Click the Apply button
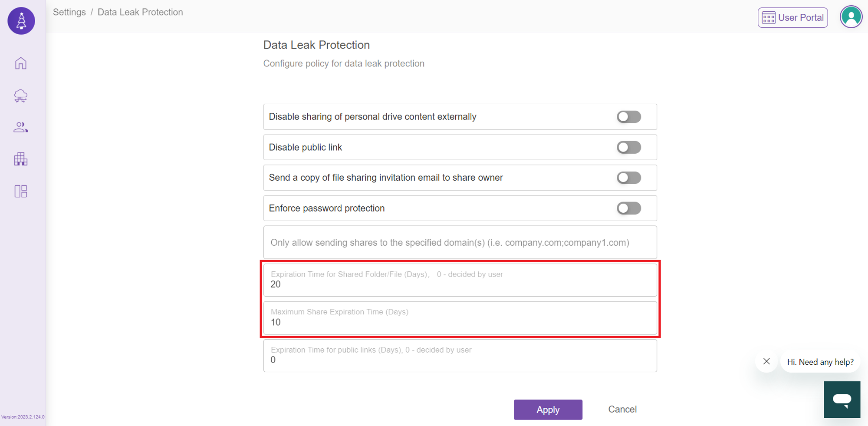This screenshot has height=426, width=868. click(x=548, y=409)
